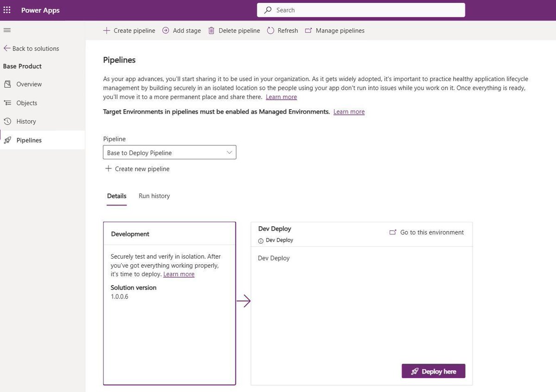556x392 pixels.
Task: Click the Dev Deploy stage title
Action: coord(275,229)
